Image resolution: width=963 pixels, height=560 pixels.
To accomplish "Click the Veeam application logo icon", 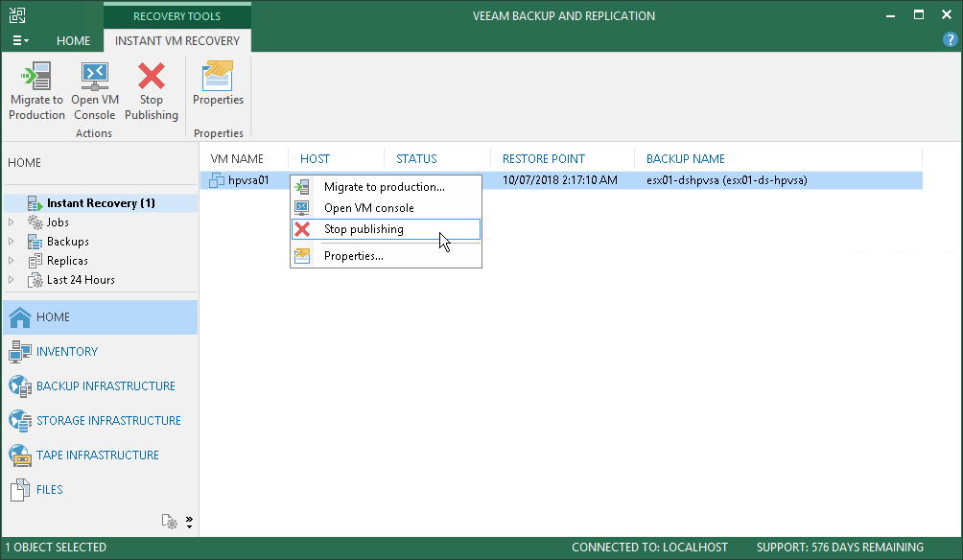I will (17, 15).
